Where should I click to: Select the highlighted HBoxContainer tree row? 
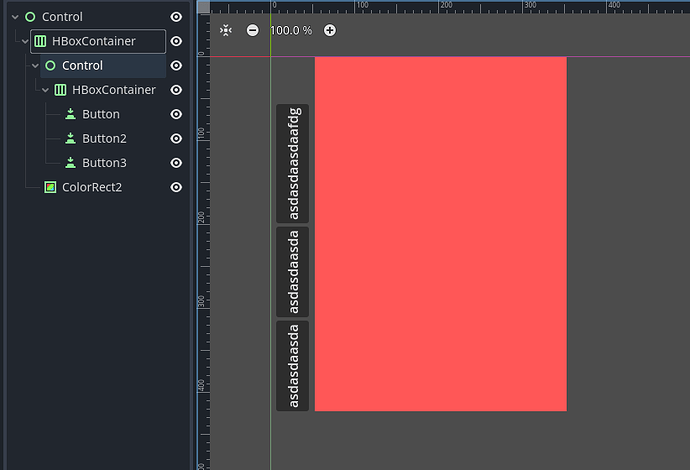93,41
